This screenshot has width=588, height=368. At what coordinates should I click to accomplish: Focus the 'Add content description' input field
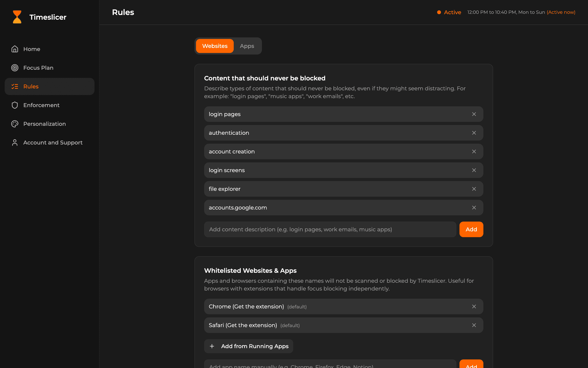(x=330, y=229)
